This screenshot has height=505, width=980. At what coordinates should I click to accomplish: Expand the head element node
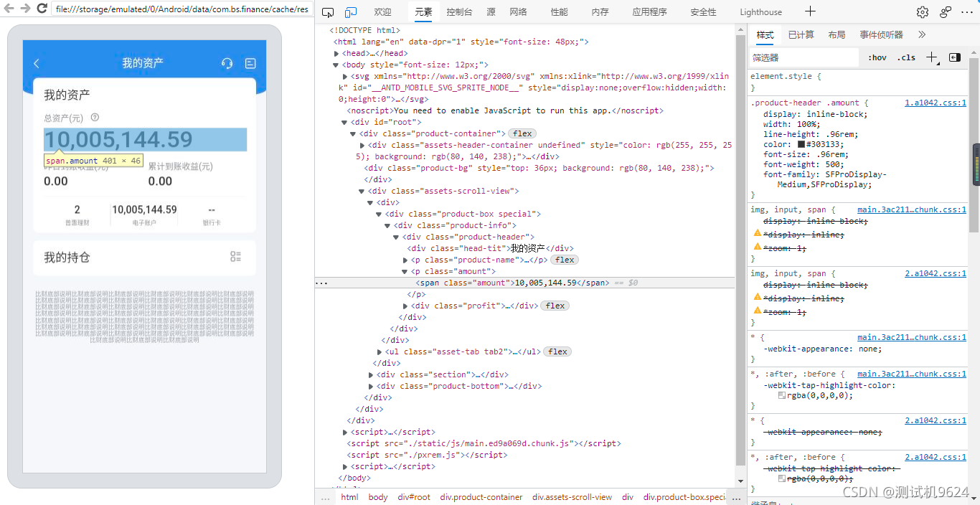pyautogui.click(x=336, y=54)
